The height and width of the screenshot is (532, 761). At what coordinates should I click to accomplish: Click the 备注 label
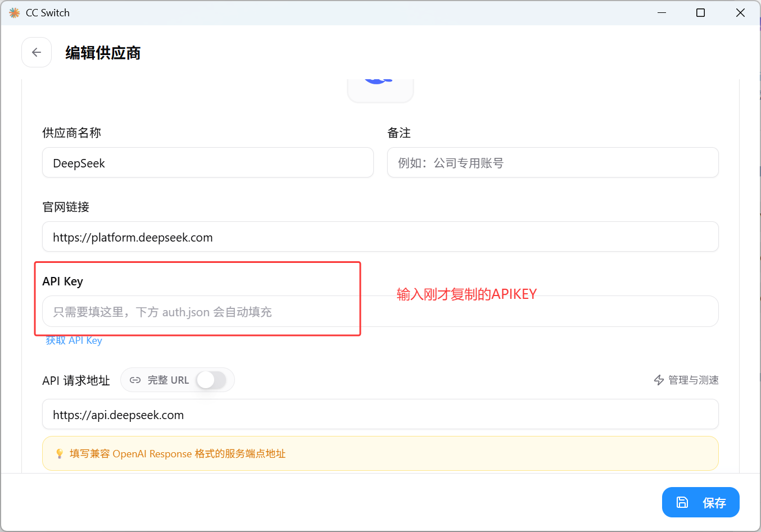point(399,133)
